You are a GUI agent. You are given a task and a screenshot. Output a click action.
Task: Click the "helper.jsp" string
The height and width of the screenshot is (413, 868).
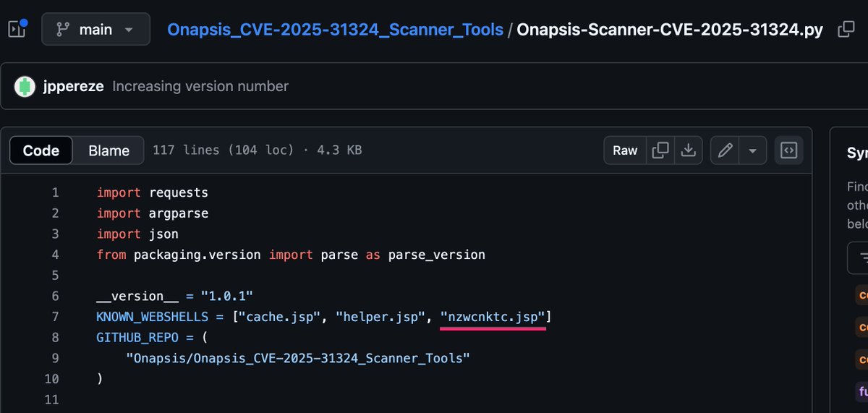[x=380, y=317]
